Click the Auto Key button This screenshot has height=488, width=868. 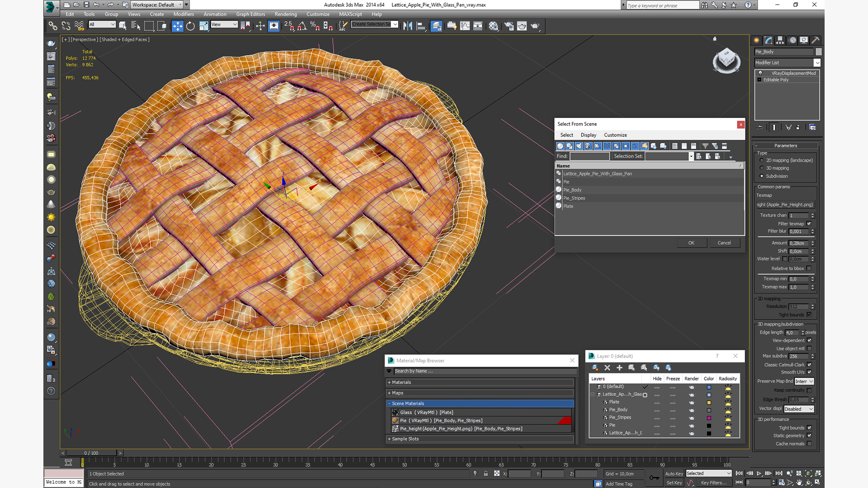(x=674, y=474)
